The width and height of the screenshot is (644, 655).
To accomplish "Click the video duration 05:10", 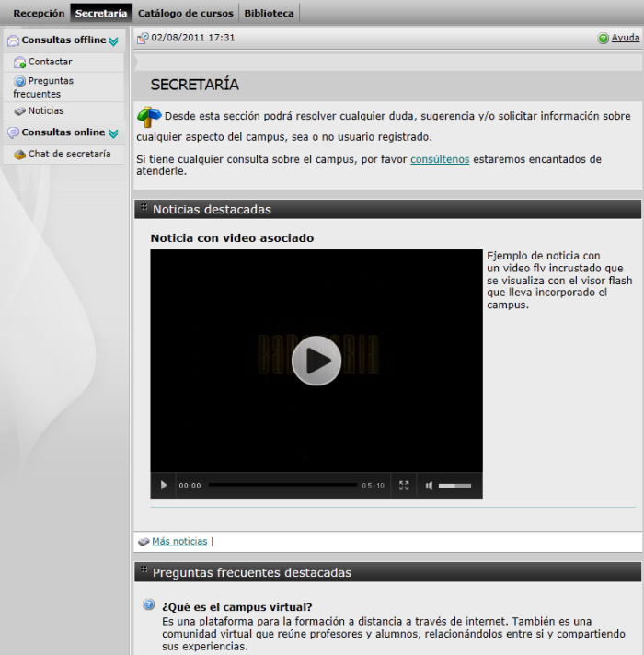I will click(373, 486).
